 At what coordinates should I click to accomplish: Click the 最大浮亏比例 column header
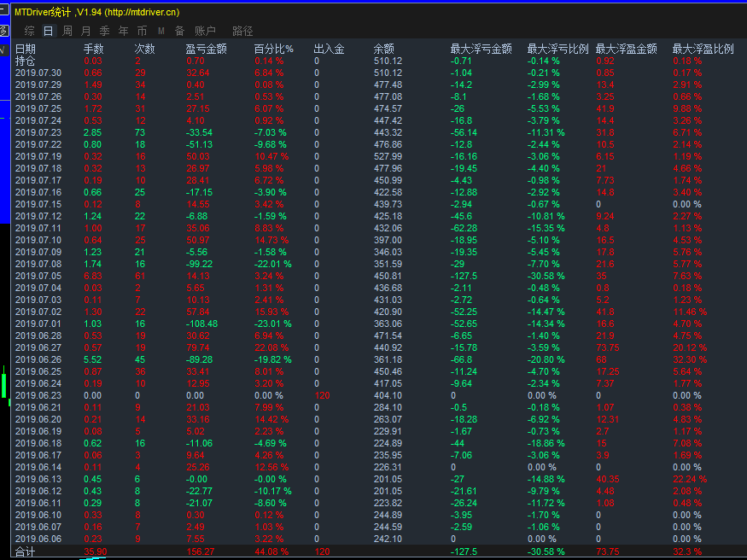click(x=557, y=49)
